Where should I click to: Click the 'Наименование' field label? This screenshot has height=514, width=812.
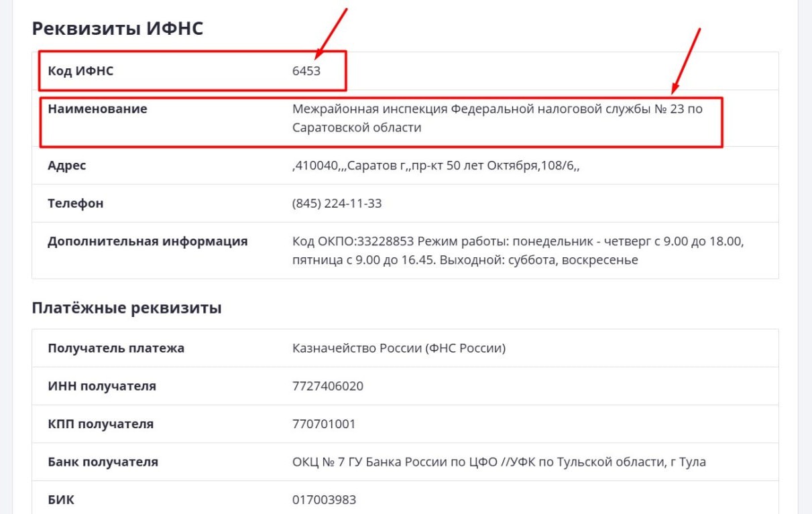(x=97, y=109)
